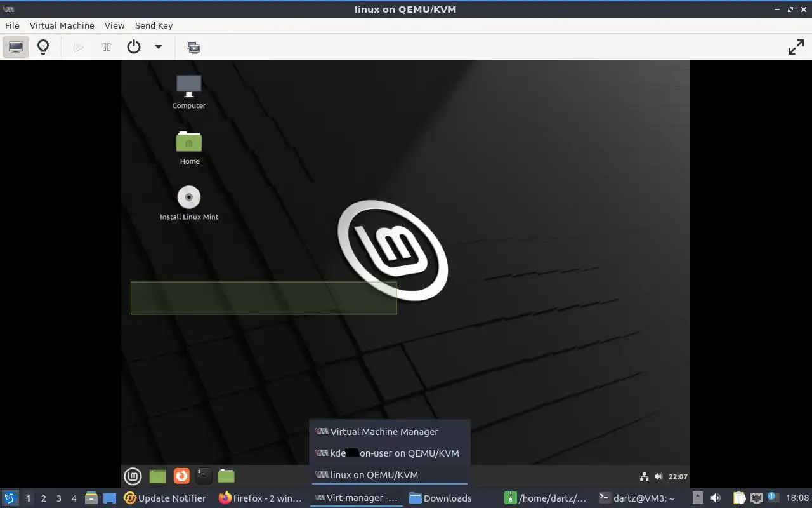Image resolution: width=812 pixels, height=508 pixels.
Task: Select the Computer desktop icon
Action: click(x=189, y=92)
